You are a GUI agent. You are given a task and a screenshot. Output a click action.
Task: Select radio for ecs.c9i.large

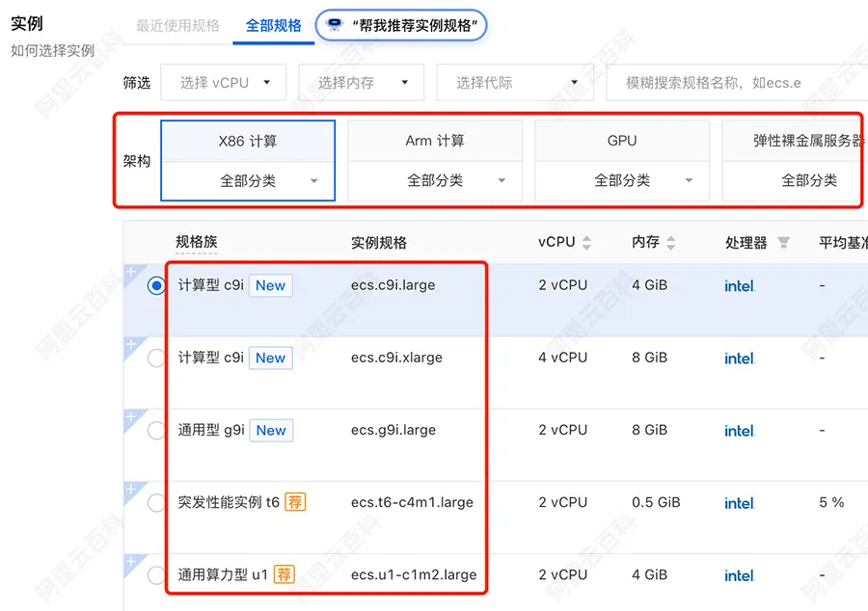tap(156, 286)
